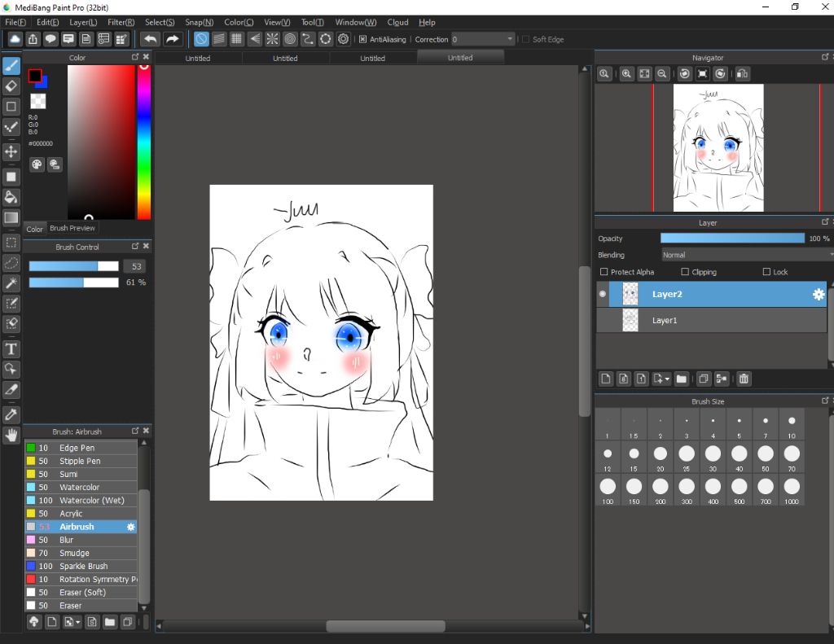Select the Lasso tool
This screenshot has width=834, height=644.
(x=11, y=263)
